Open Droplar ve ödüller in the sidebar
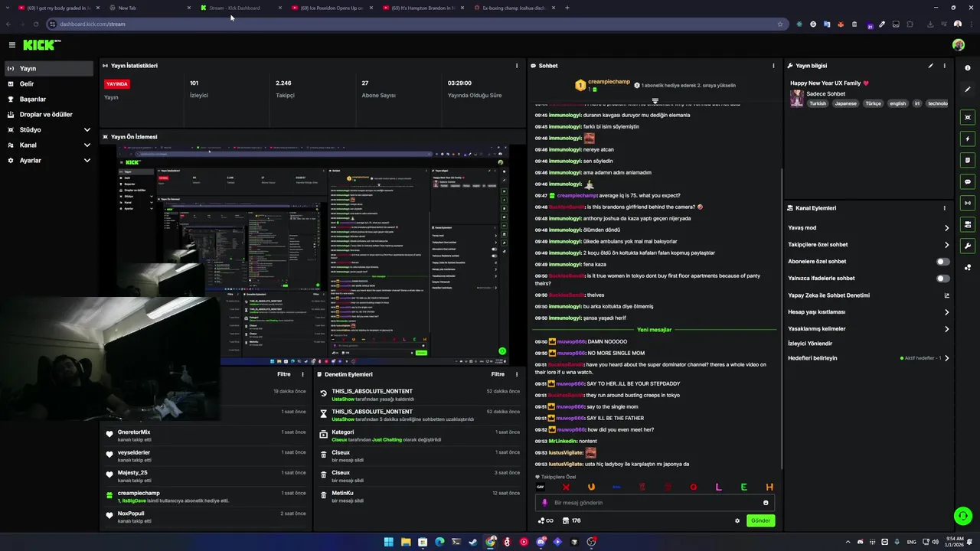Image resolution: width=980 pixels, height=551 pixels. click(x=49, y=114)
